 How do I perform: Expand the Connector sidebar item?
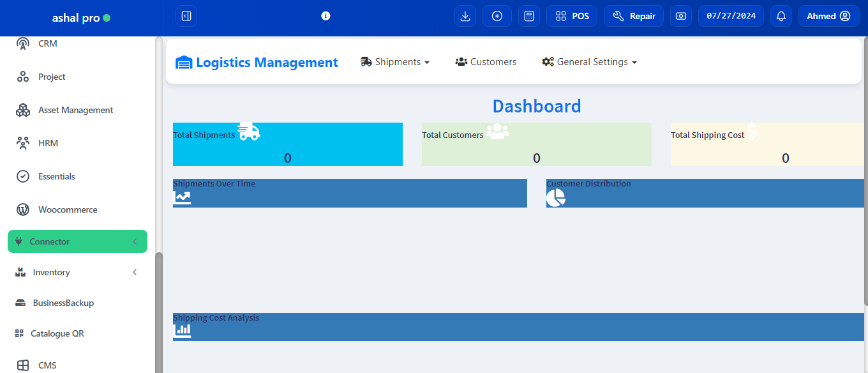(x=77, y=241)
